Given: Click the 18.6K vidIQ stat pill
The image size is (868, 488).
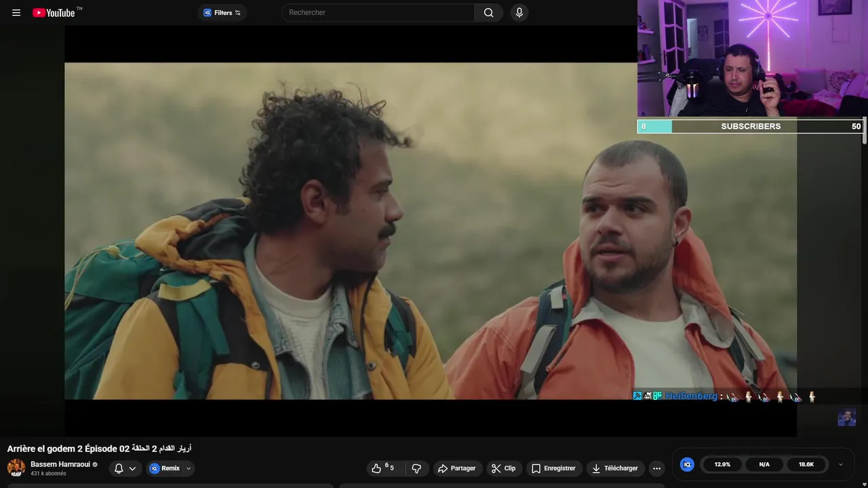Looking at the screenshot, I should click(806, 464).
